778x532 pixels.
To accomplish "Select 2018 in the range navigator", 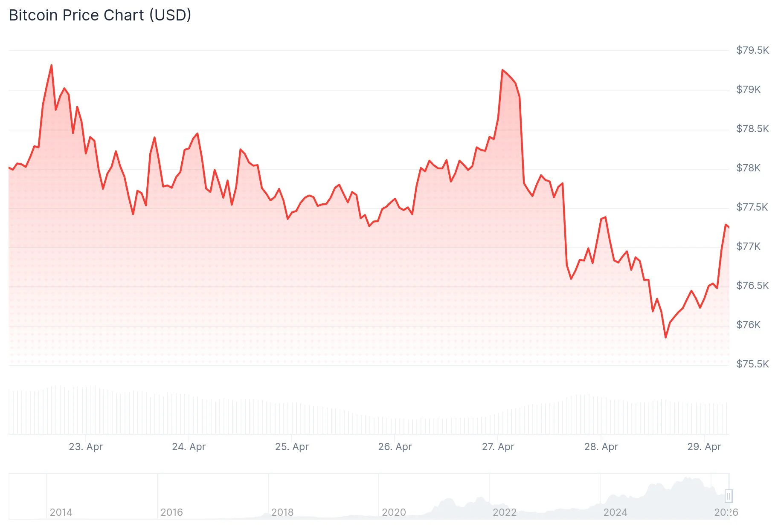I will click(282, 512).
